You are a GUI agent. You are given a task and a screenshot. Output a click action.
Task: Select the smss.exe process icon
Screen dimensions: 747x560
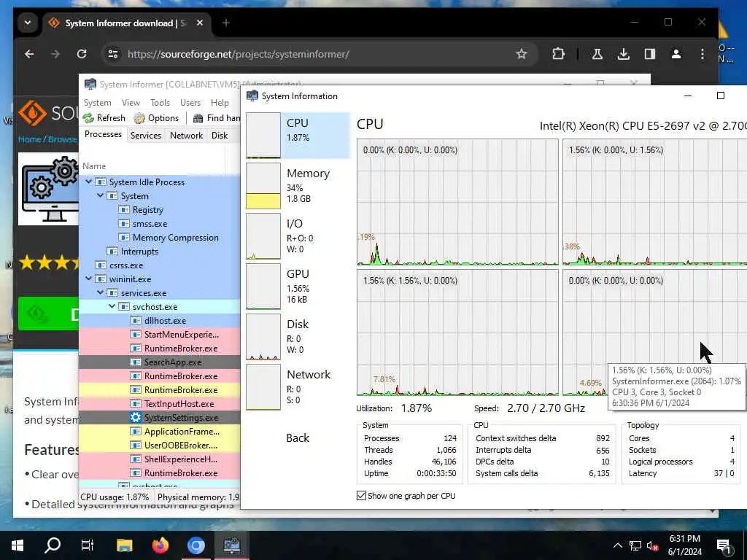[x=124, y=223]
